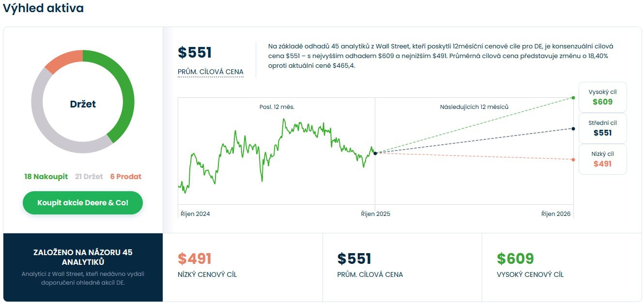Screen dimensions: 644x304
Task: Click the orange low target endpoint dot
Action: (573, 160)
